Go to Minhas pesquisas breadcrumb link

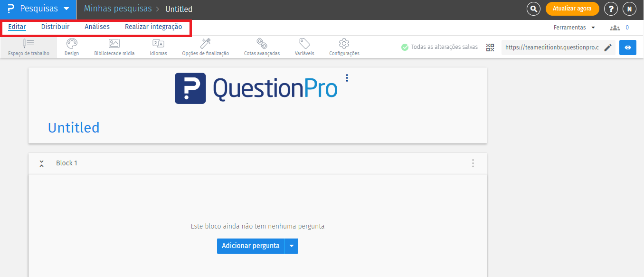(x=118, y=9)
